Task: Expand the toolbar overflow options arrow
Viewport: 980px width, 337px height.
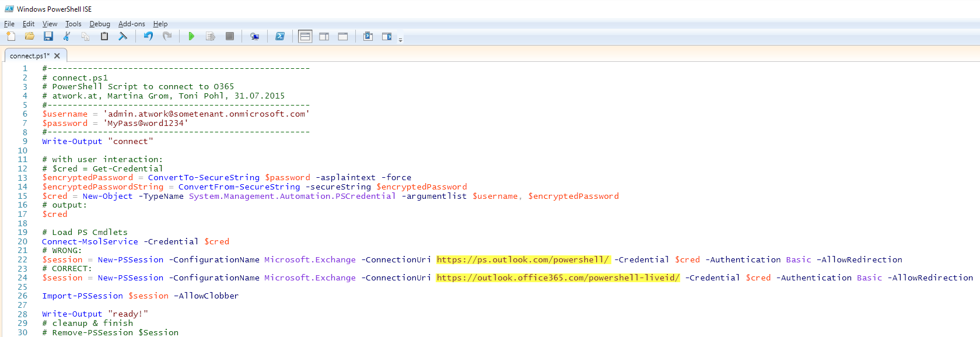Action: point(400,40)
